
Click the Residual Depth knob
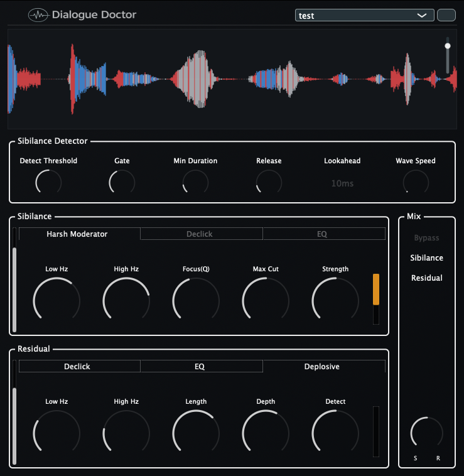[x=265, y=434]
